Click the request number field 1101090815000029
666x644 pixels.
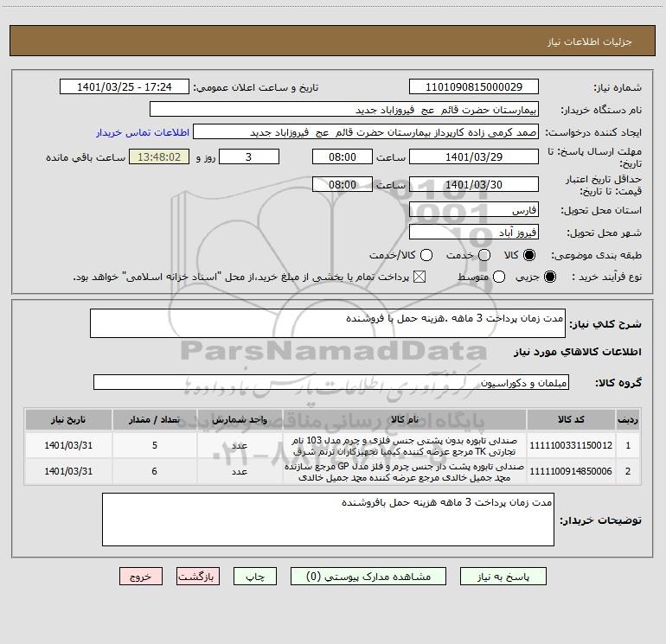coord(474,87)
